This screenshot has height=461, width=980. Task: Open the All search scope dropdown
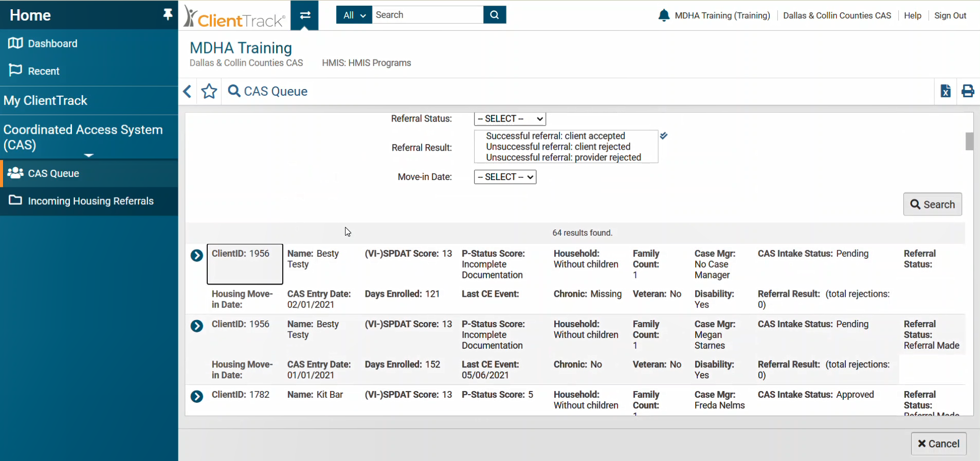354,15
